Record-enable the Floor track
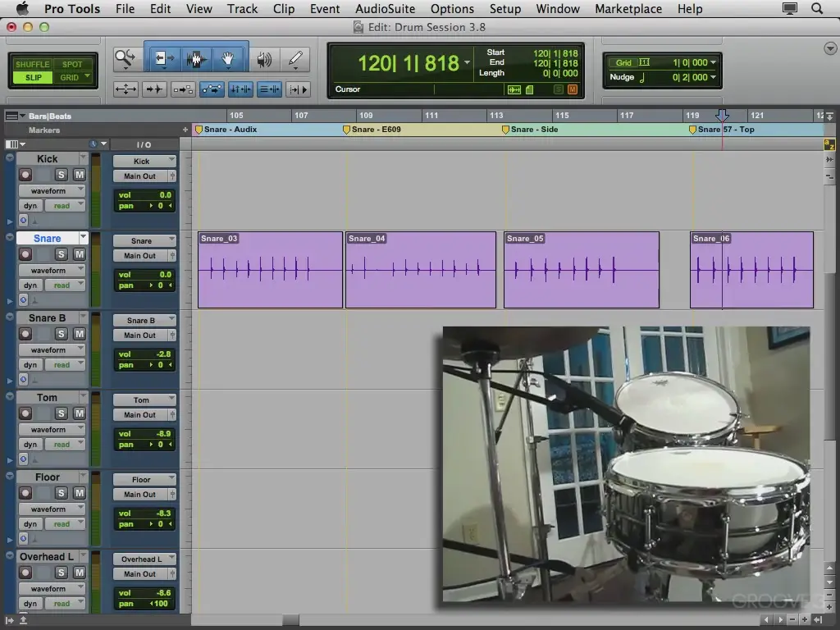Screen dimensions: 840x630 [25, 493]
